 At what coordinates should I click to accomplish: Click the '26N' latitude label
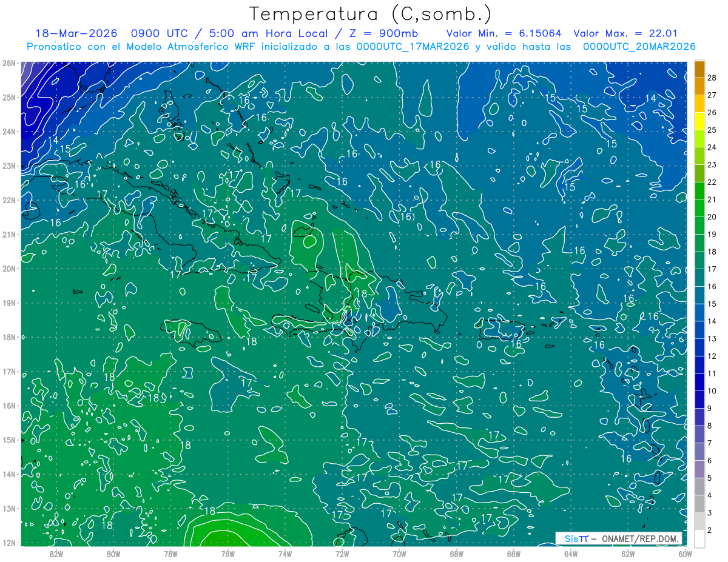(9, 63)
